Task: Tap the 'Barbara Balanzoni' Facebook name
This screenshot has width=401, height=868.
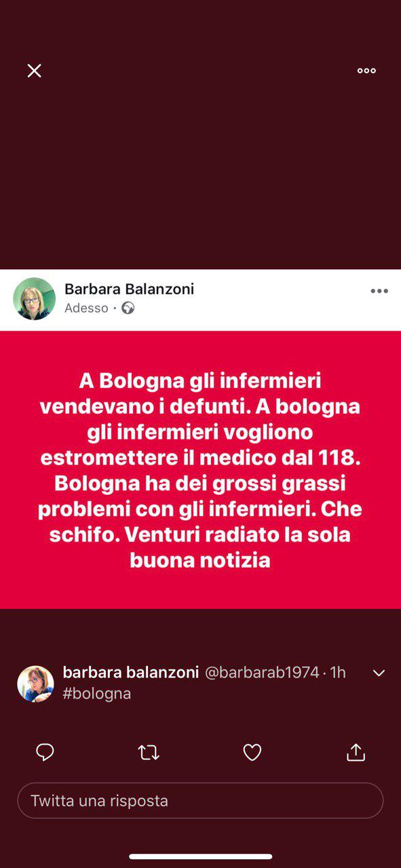Action: 129,289
